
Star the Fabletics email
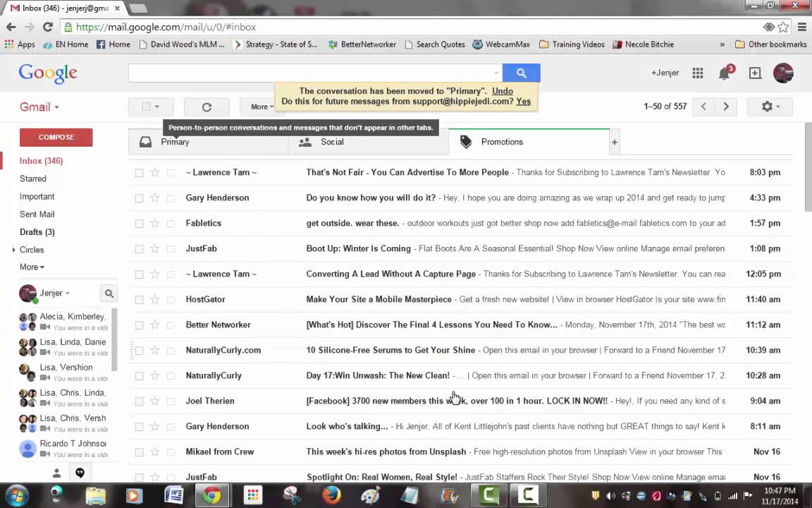(154, 223)
